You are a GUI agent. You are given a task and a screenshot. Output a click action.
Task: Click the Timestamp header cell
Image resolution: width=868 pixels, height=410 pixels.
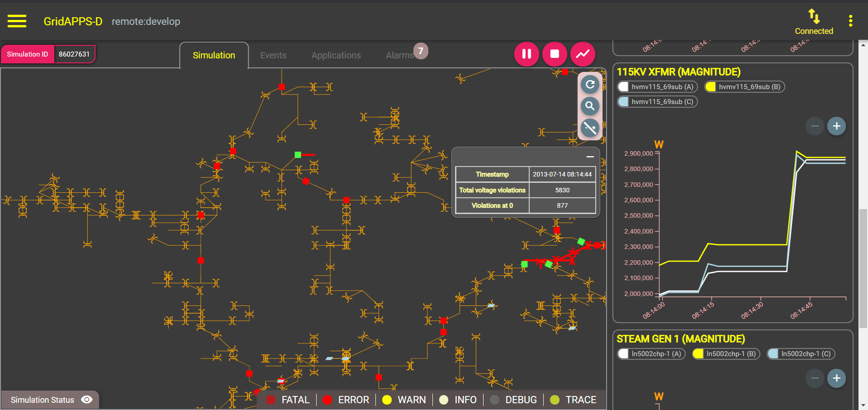click(x=492, y=174)
